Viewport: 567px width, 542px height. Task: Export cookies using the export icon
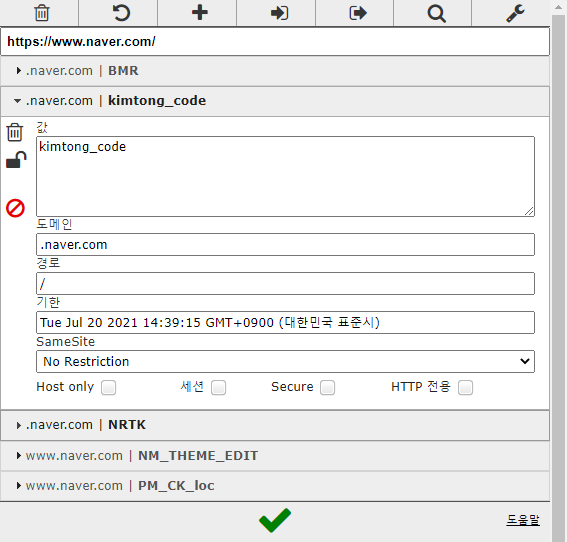pyautogui.click(x=358, y=13)
